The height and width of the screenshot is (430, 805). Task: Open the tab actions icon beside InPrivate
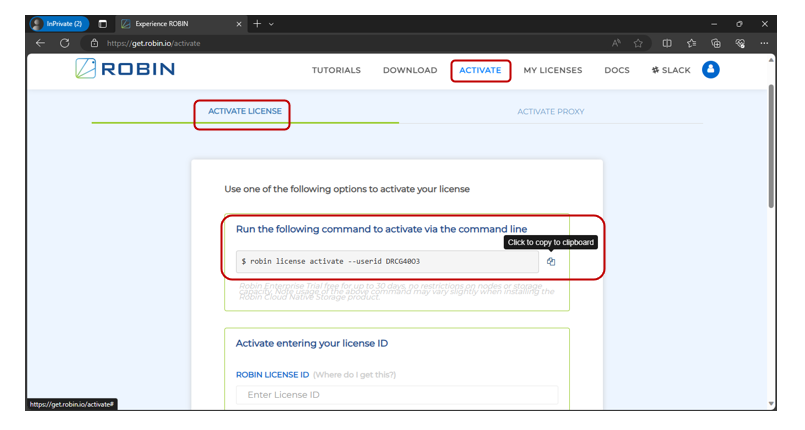point(103,24)
